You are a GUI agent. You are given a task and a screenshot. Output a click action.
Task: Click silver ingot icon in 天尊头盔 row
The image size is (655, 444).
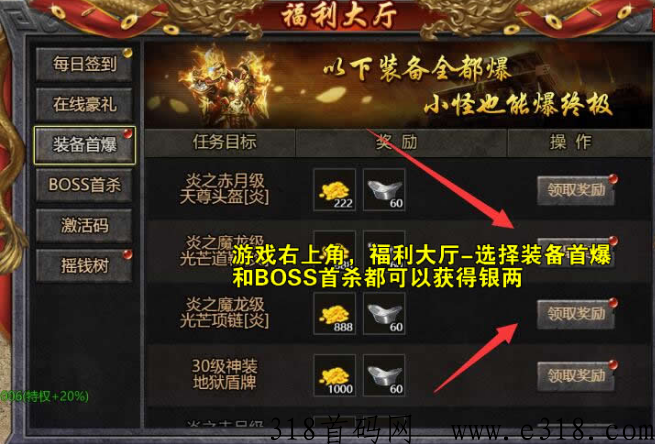click(384, 190)
